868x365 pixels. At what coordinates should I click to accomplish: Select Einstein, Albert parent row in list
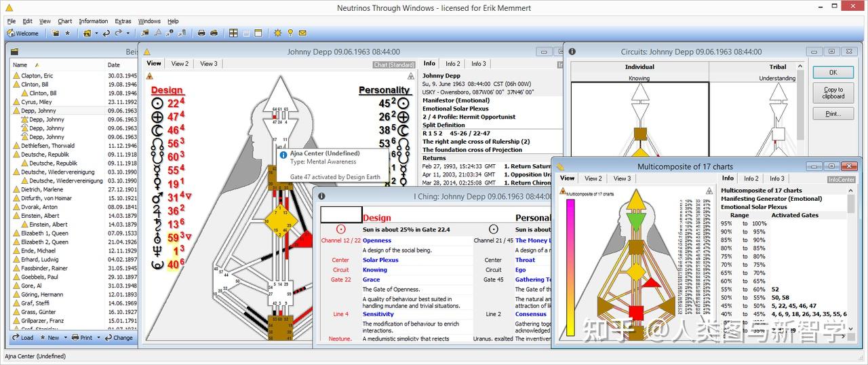[73, 216]
